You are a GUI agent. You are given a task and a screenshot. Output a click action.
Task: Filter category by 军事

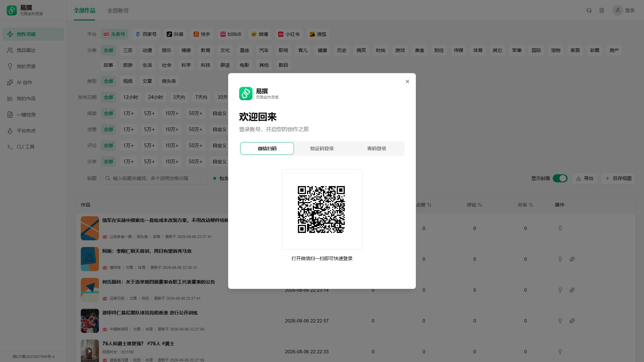click(517, 50)
